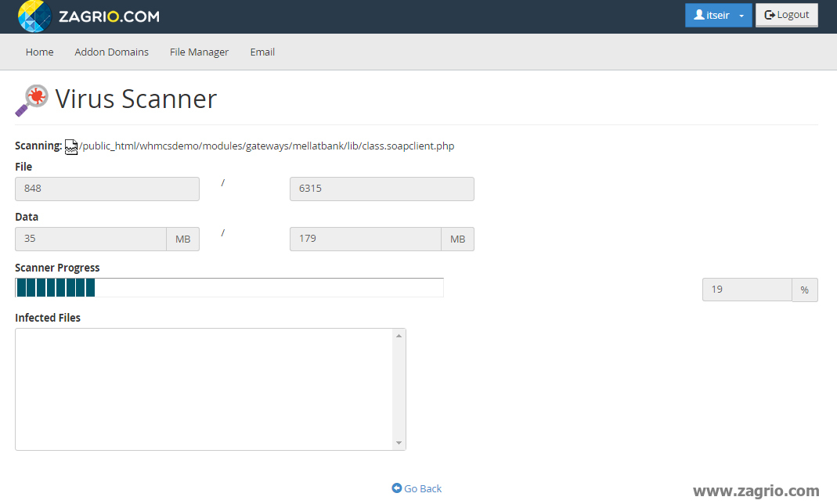Screen dimensions: 837x504
Task: Click the progress percent field showing 19
Action: [746, 290]
